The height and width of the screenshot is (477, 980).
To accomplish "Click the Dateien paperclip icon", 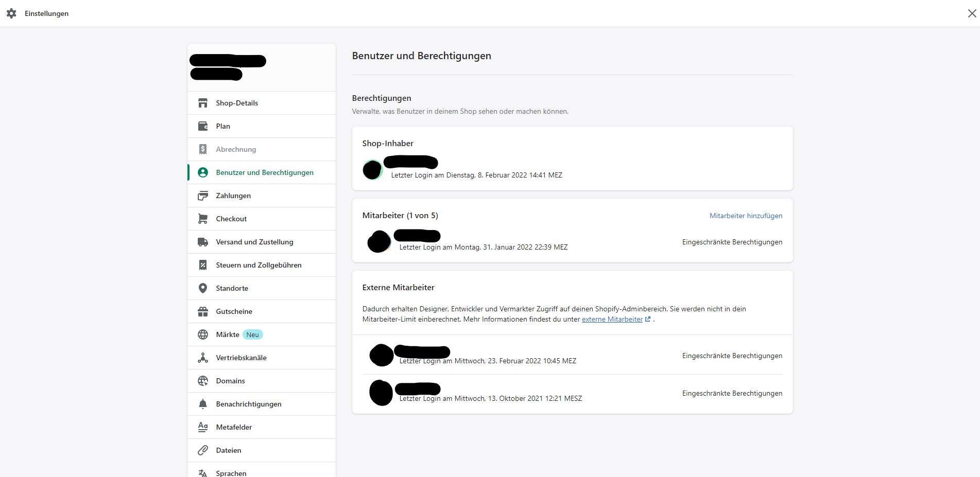I will 203,450.
